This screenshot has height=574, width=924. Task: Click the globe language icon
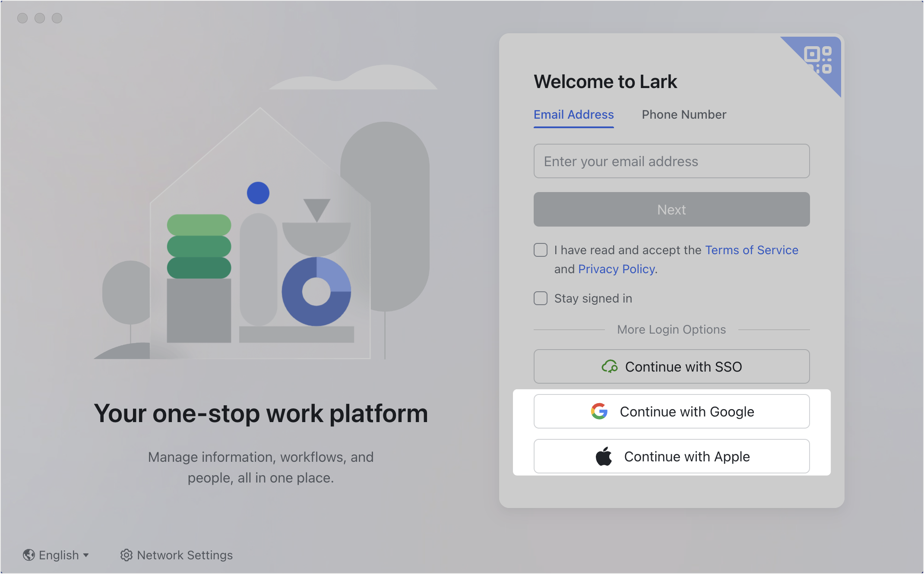[29, 555]
